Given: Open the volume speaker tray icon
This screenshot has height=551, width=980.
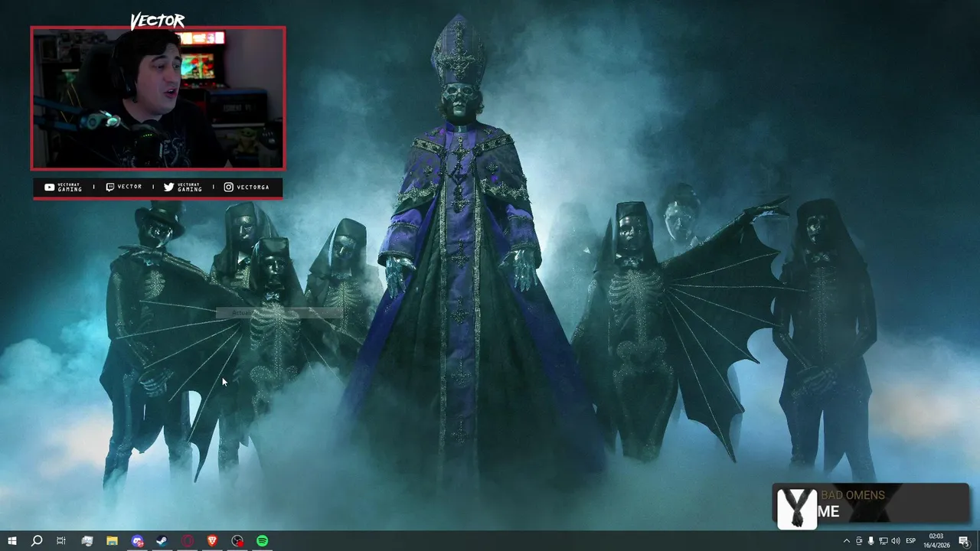Looking at the screenshot, I should pos(896,541).
